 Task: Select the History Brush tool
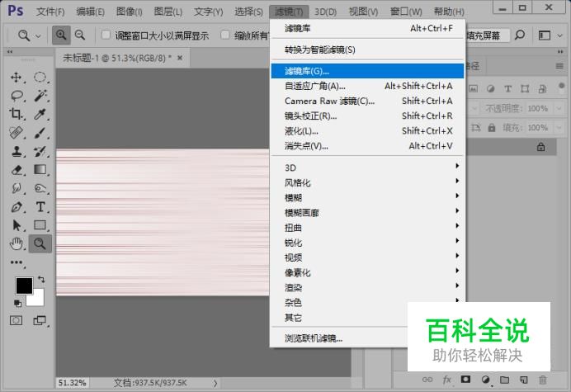click(x=40, y=151)
